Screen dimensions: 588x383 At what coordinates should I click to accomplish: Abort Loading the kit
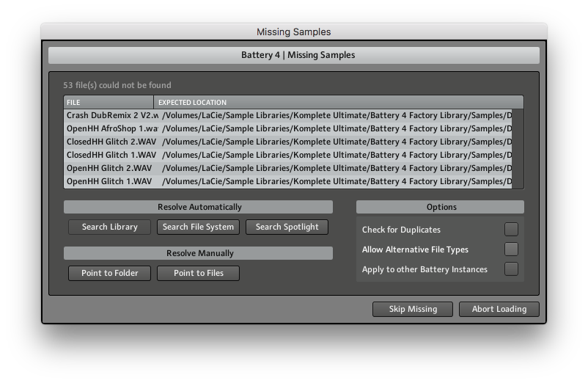499,309
